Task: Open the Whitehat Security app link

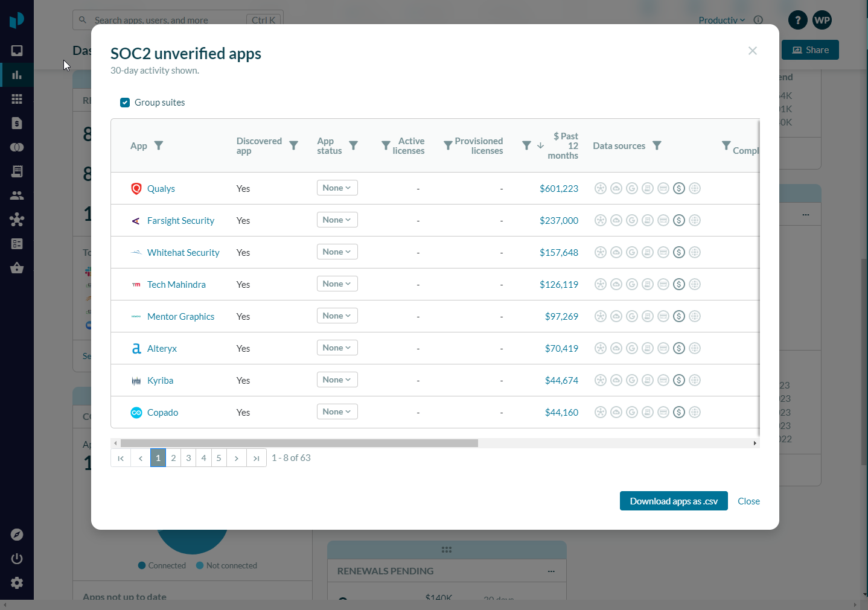Action: click(x=183, y=253)
